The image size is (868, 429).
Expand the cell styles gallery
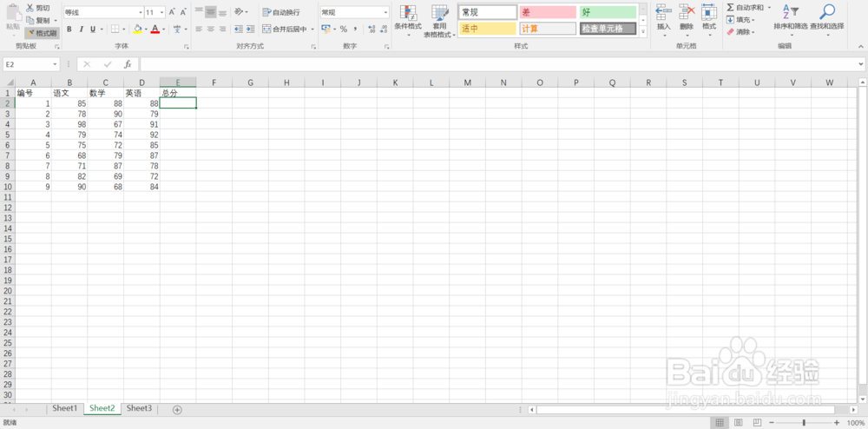[x=643, y=32]
